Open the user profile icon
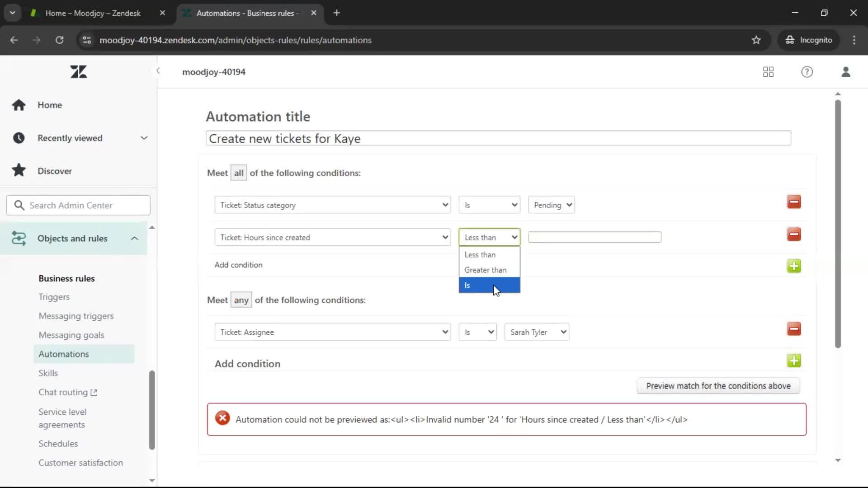The image size is (868, 488). point(846,72)
